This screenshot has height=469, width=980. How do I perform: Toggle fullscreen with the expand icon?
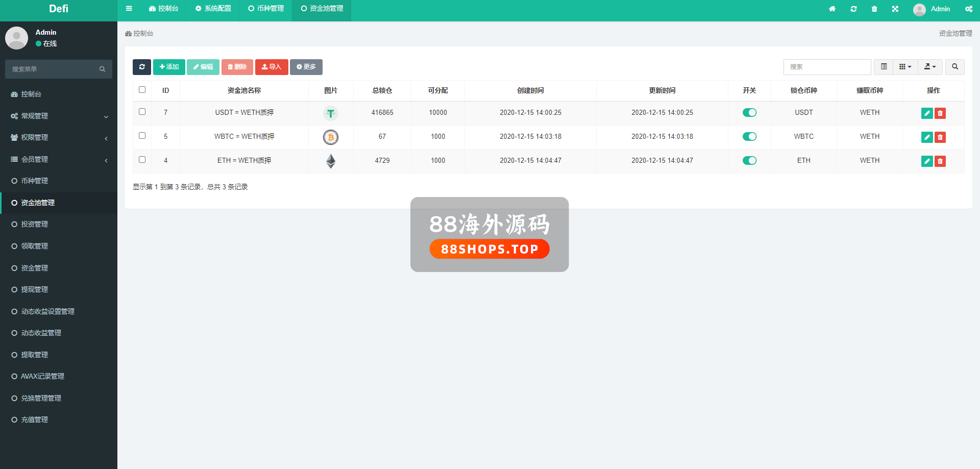[x=895, y=9]
